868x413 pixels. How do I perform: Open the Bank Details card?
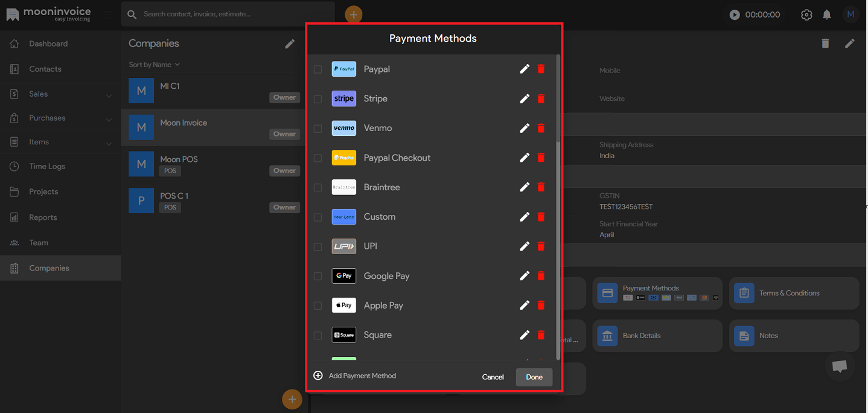pyautogui.click(x=657, y=336)
